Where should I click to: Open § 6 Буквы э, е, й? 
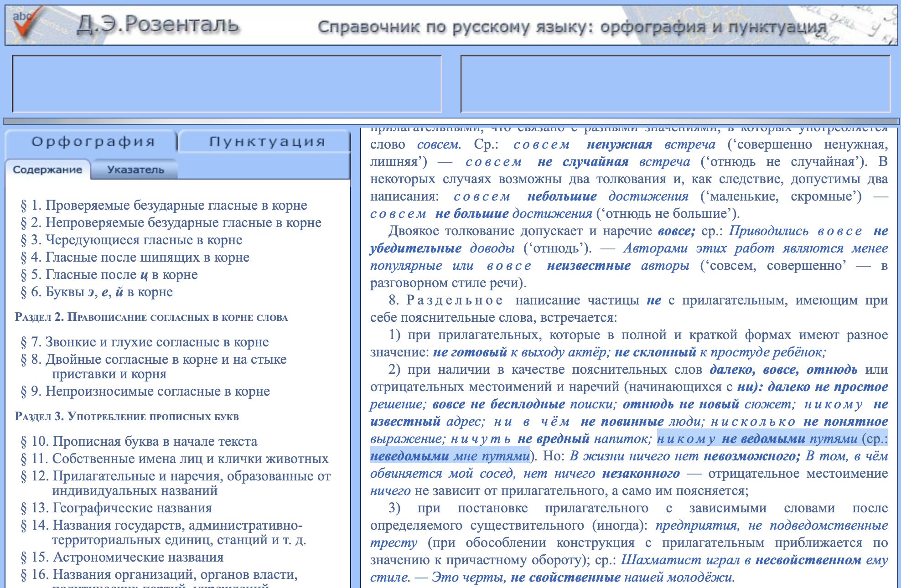coord(97,292)
